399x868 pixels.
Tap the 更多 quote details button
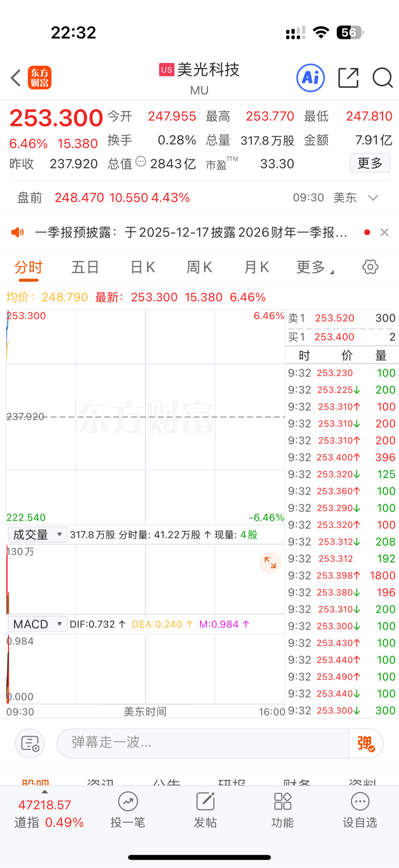370,163
